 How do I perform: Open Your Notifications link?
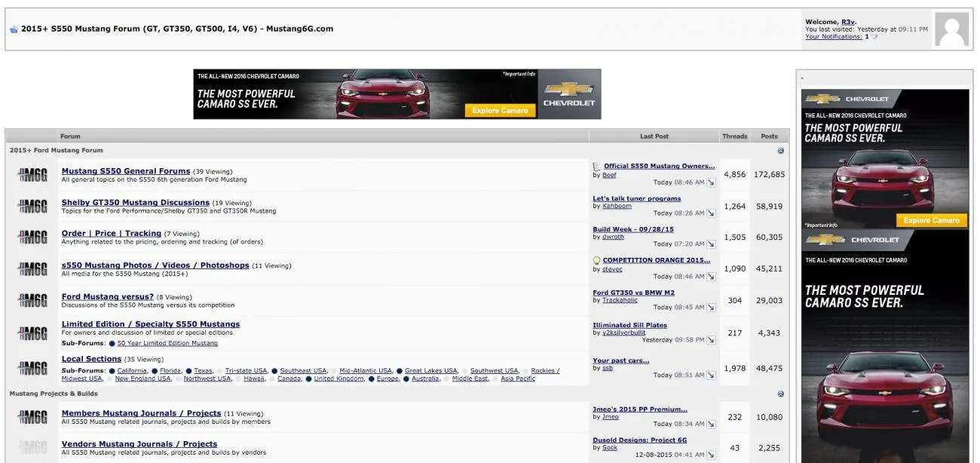(833, 36)
